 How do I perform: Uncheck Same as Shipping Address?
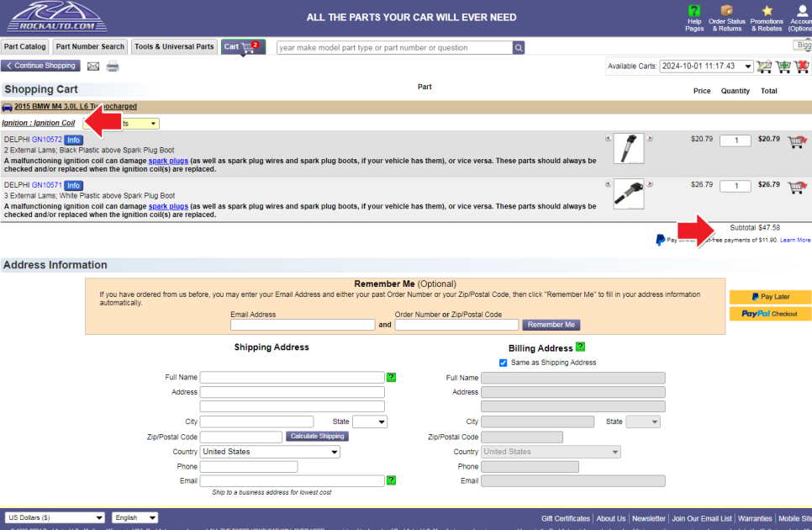click(503, 363)
